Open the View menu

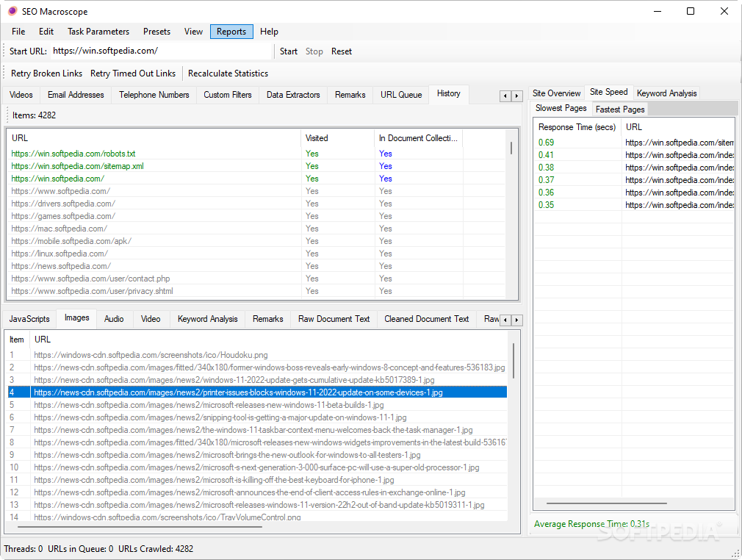(x=193, y=32)
